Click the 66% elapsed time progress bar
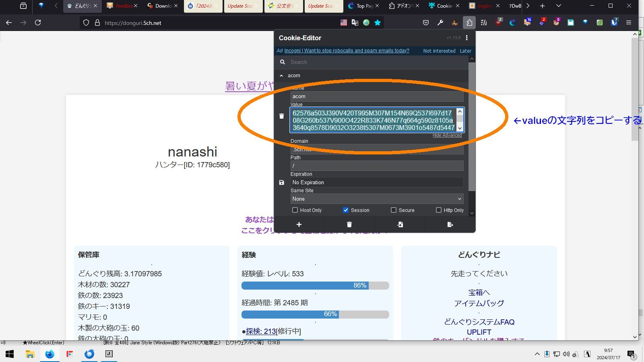Screen dimensions: 644x362 (315, 314)
